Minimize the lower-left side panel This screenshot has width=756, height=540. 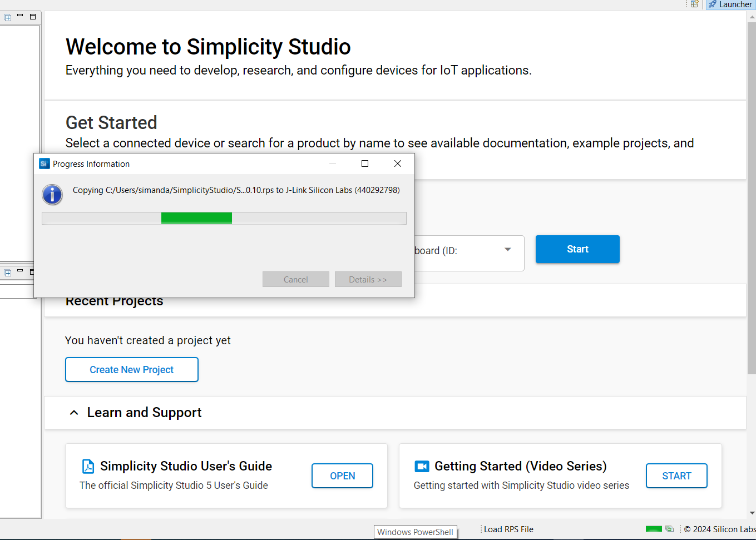point(20,271)
